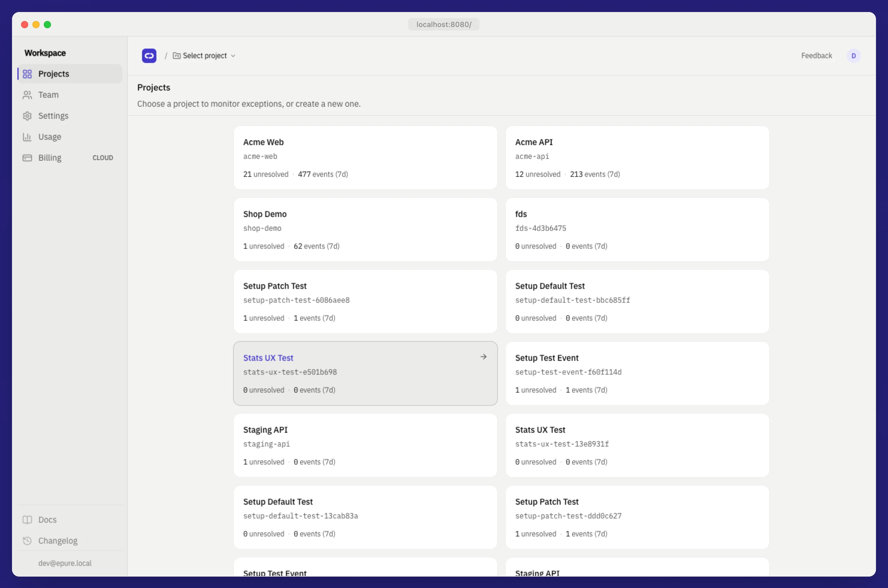Click the dev@epure.local account label
888x588 pixels.
(x=65, y=563)
